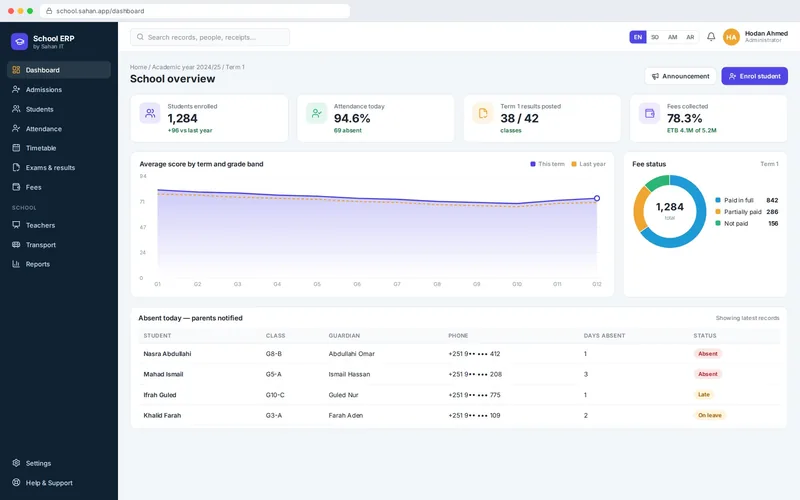Click the Fee status donut chart
This screenshot has height=500, width=800.
pyautogui.click(x=670, y=211)
